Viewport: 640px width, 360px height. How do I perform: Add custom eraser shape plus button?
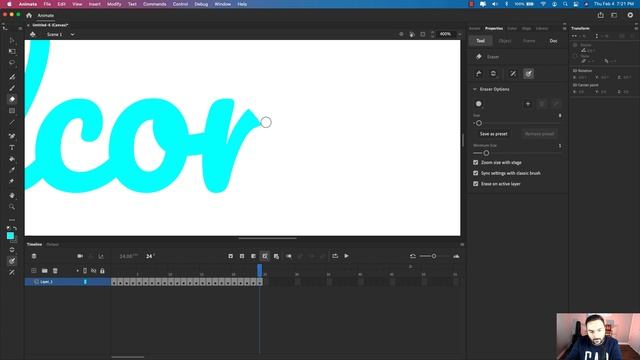click(x=528, y=104)
